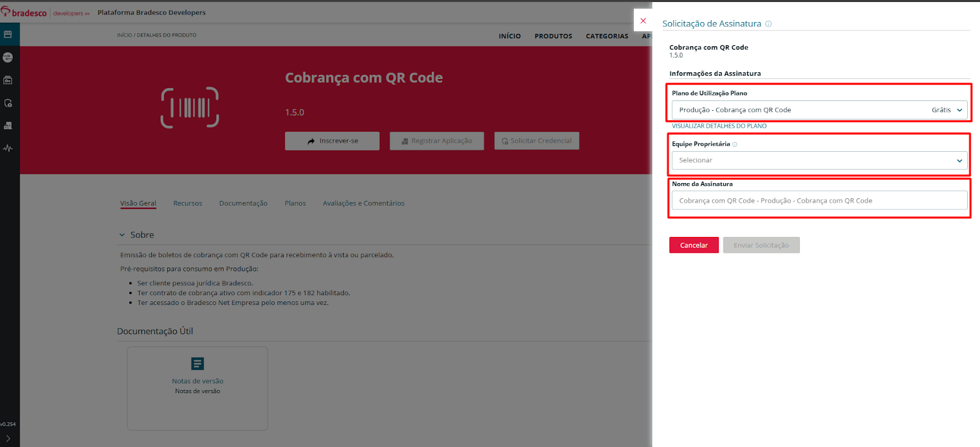Open the Plano de Utilização dropdown
The image size is (980, 447).
click(820, 110)
